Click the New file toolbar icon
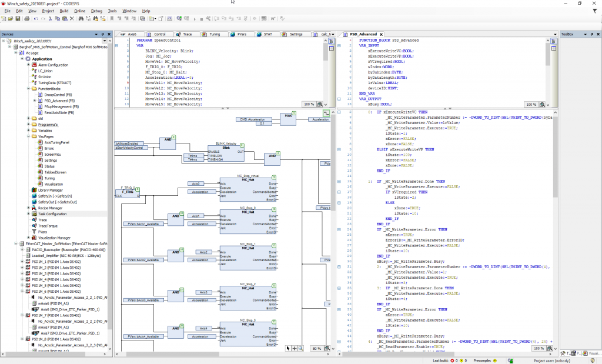602x364 pixels. pos(4,18)
